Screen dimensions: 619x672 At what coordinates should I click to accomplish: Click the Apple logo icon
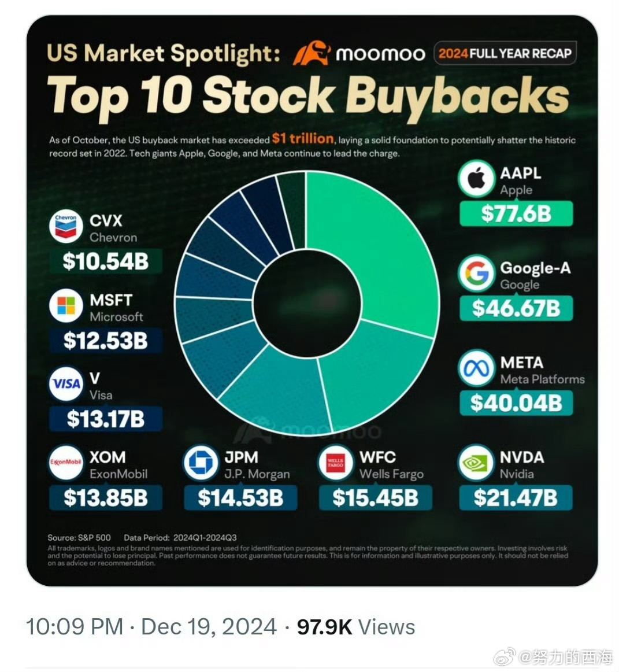point(476,179)
